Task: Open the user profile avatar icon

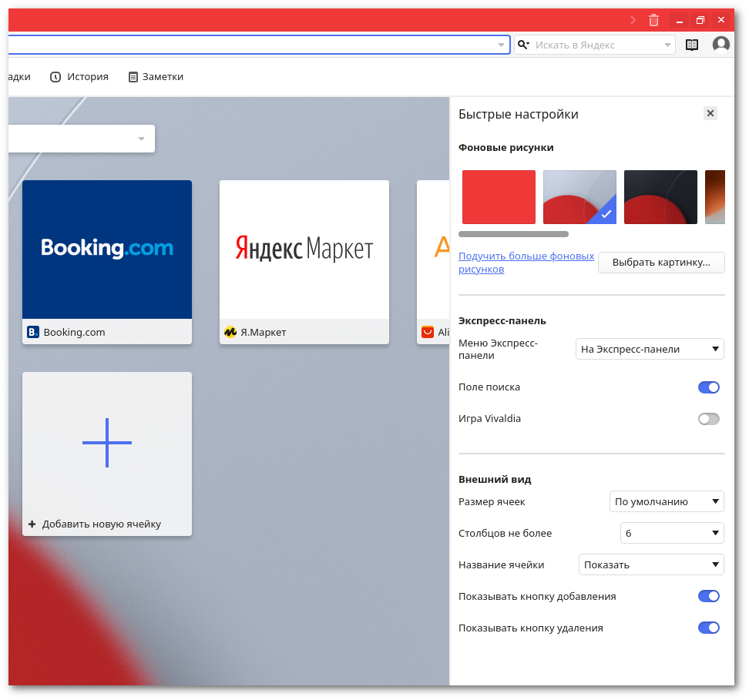Action: (x=720, y=45)
